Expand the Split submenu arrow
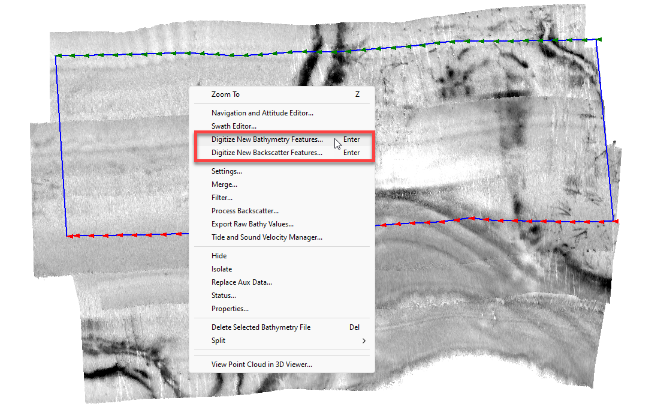This screenshot has width=650, height=420. pyautogui.click(x=364, y=341)
